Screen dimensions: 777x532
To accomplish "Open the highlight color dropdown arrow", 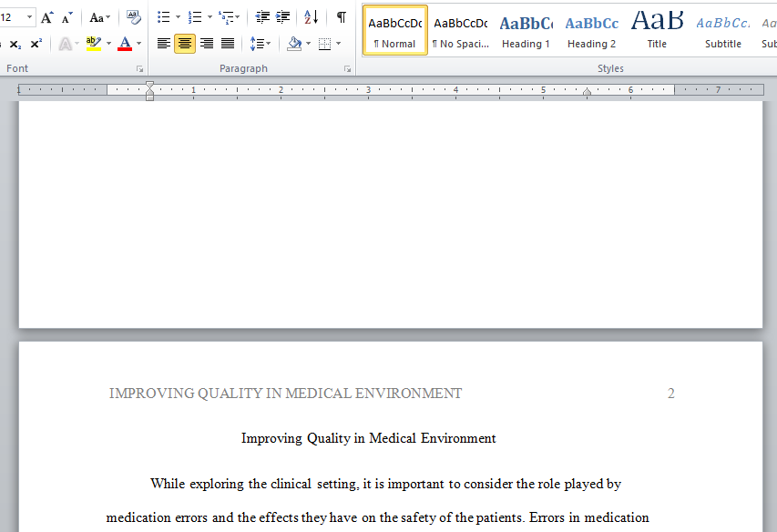I will click(x=109, y=44).
